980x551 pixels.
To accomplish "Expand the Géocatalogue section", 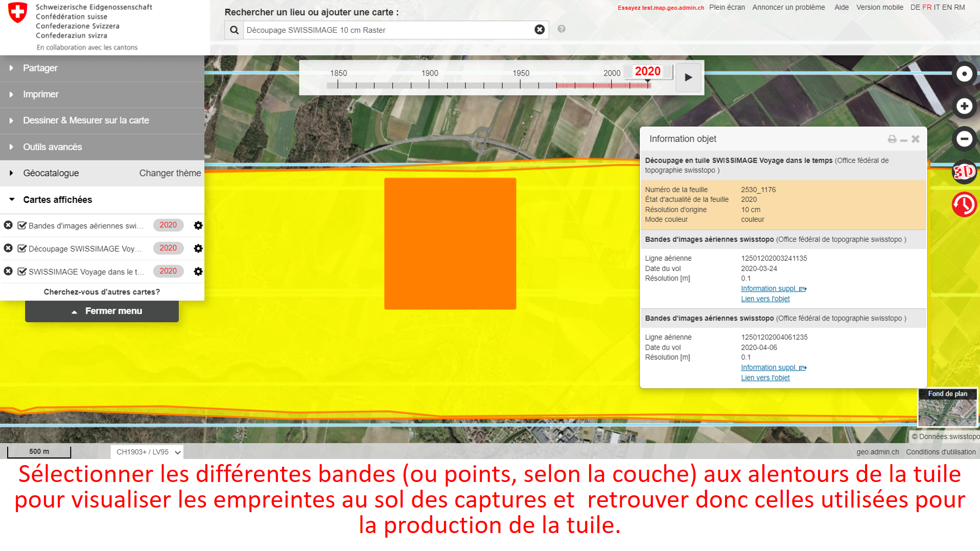I will [x=51, y=173].
